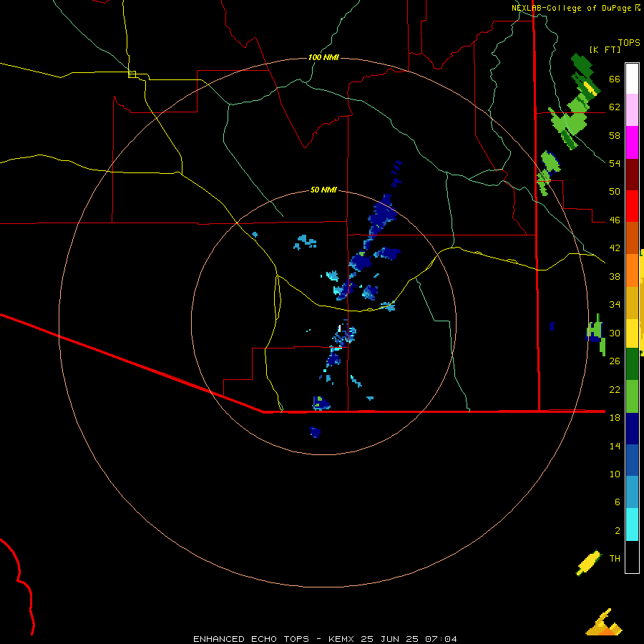Click the dark green legend swatch
Screen dimensions: 644x644
[632, 364]
